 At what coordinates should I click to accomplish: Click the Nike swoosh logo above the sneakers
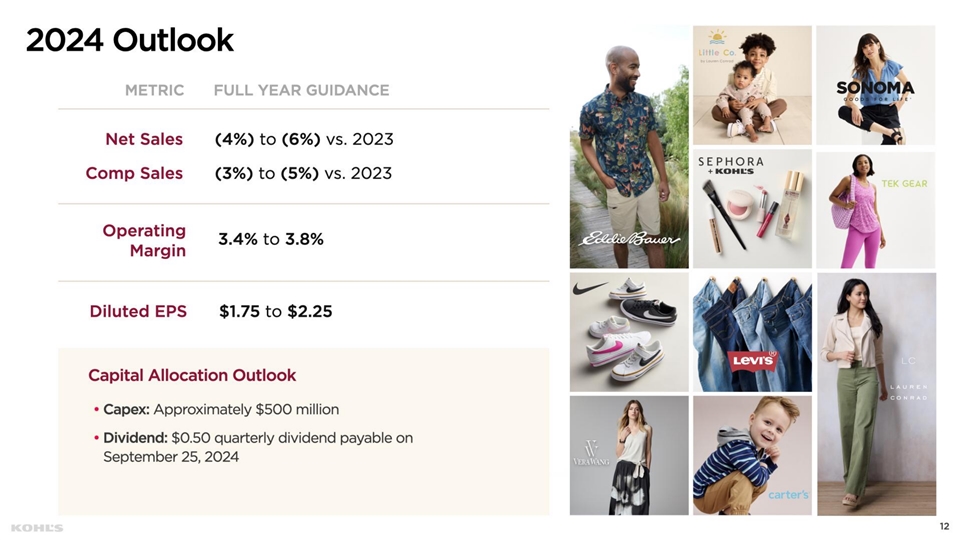tap(592, 291)
